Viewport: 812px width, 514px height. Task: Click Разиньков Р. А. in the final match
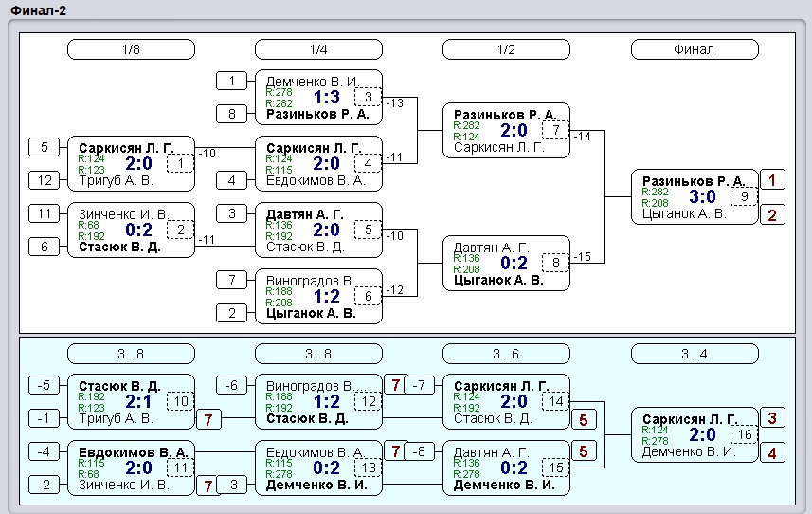coord(693,181)
